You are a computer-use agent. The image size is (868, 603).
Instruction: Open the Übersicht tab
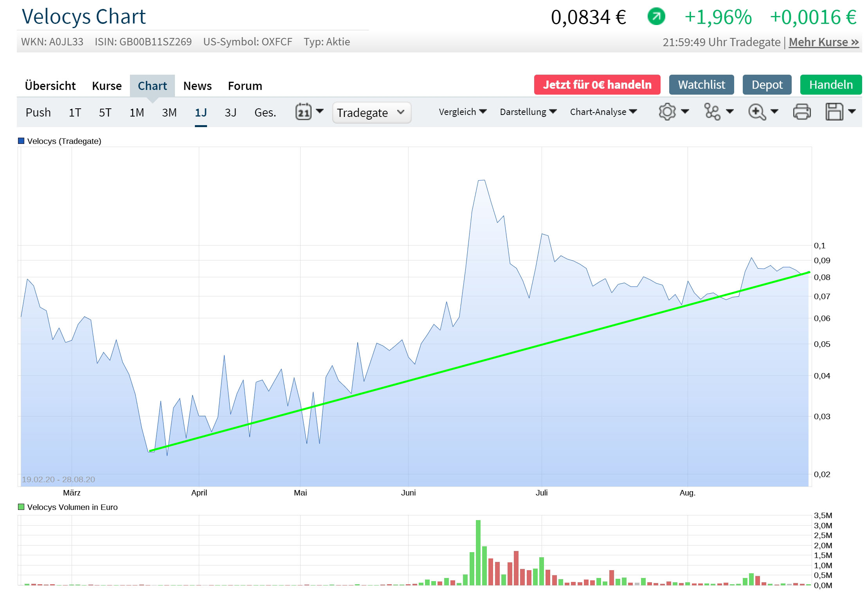point(50,86)
